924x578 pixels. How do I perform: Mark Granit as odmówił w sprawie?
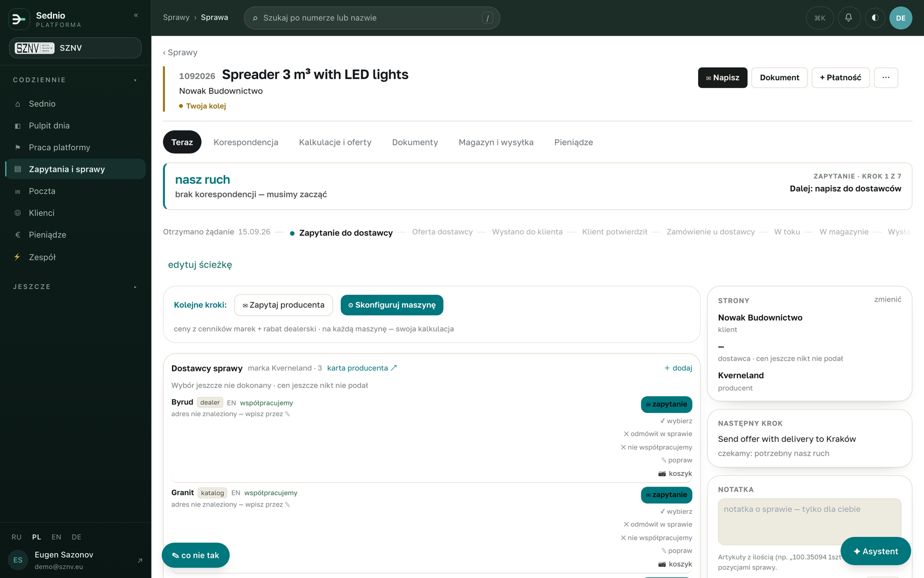click(x=658, y=524)
